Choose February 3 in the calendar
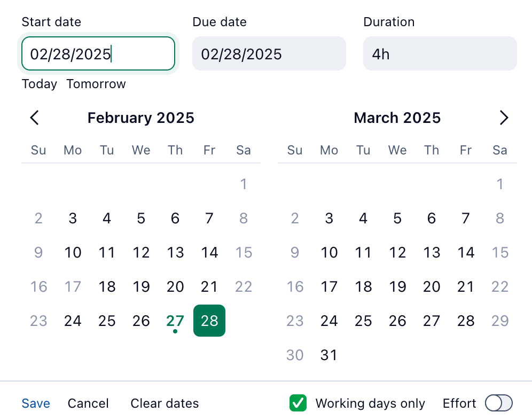This screenshot has height=420, width=532. point(73,218)
